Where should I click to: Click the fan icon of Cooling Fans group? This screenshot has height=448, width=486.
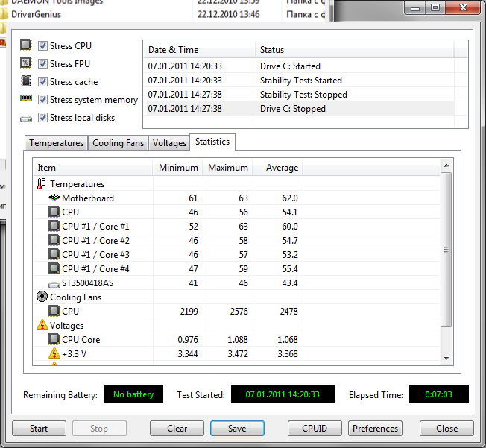(42, 297)
